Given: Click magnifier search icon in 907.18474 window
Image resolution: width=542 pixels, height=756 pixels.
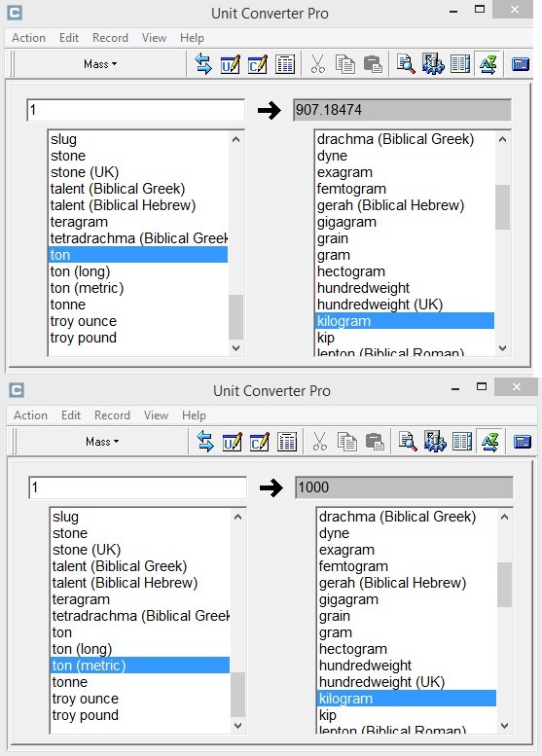Looking at the screenshot, I should tap(406, 64).
